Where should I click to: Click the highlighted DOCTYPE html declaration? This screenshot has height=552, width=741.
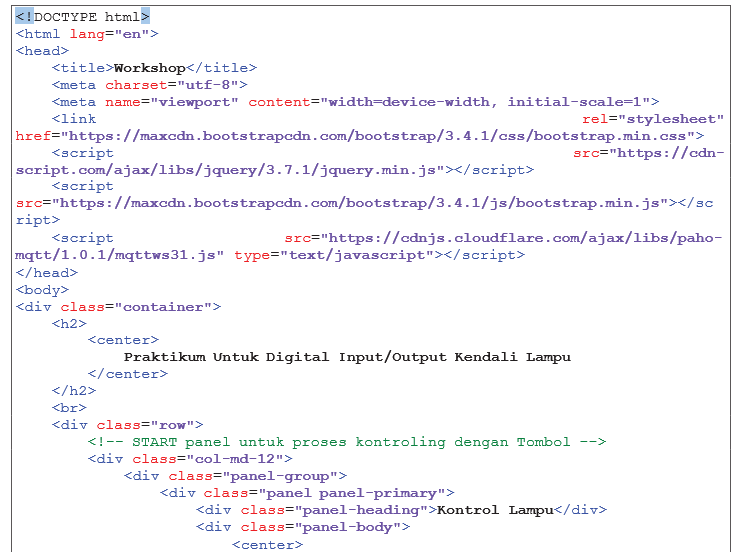pos(82,17)
